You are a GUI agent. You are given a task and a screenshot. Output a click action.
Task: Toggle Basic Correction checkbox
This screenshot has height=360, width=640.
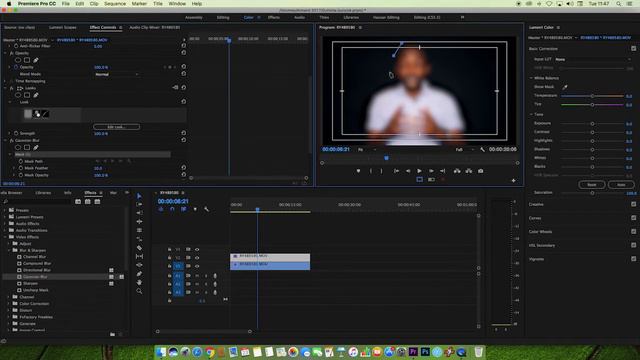(x=633, y=49)
